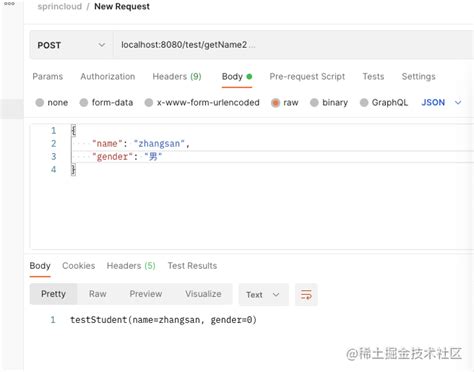The image size is (474, 372).
Task: Select the raw body radio button
Action: tap(275, 103)
